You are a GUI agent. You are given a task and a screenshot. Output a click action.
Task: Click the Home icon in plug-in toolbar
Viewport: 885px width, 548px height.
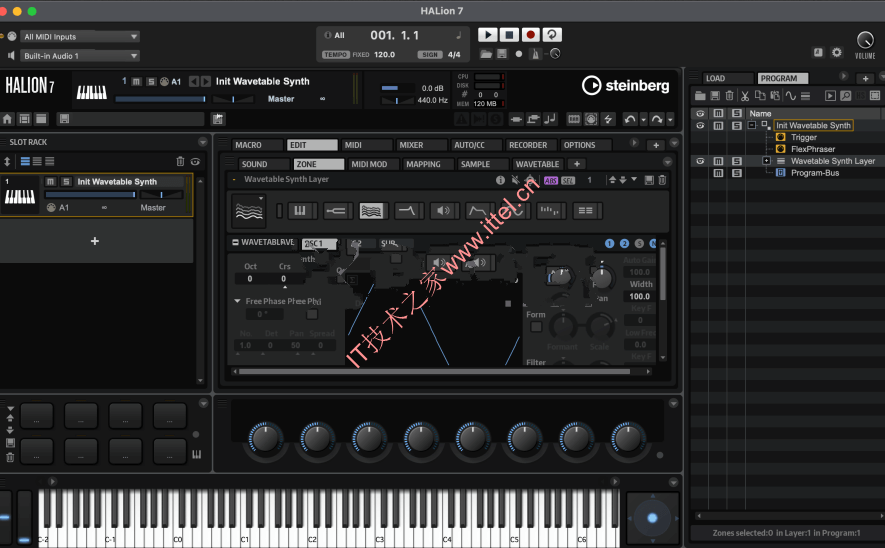tap(7, 119)
